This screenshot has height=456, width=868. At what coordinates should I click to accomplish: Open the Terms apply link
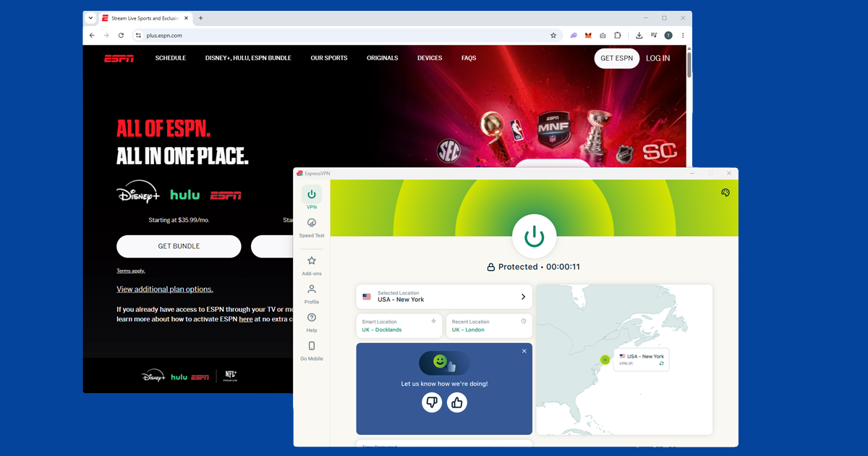(x=131, y=271)
